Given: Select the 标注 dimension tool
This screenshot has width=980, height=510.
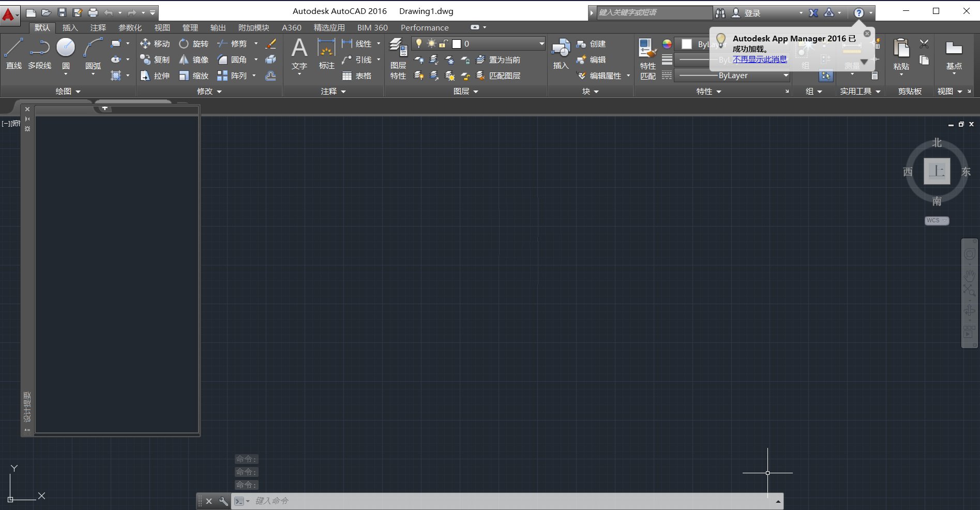Looking at the screenshot, I should [326, 54].
